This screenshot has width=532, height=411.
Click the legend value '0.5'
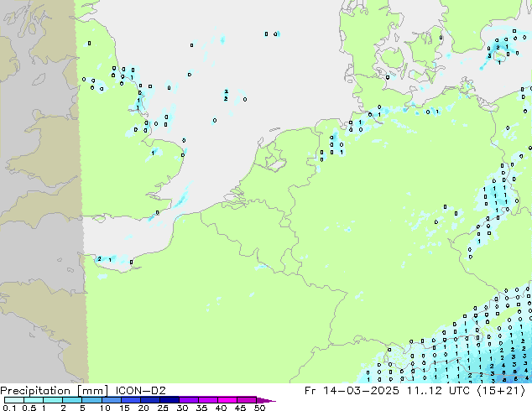click(x=29, y=408)
